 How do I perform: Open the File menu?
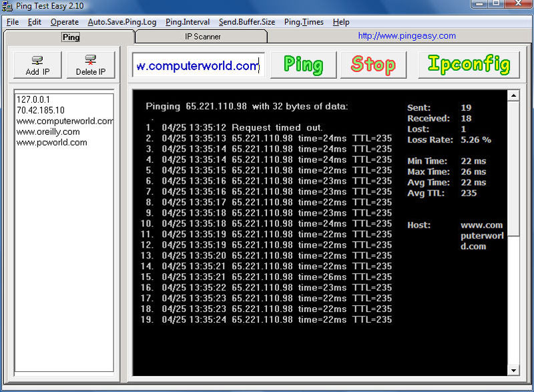[x=12, y=21]
